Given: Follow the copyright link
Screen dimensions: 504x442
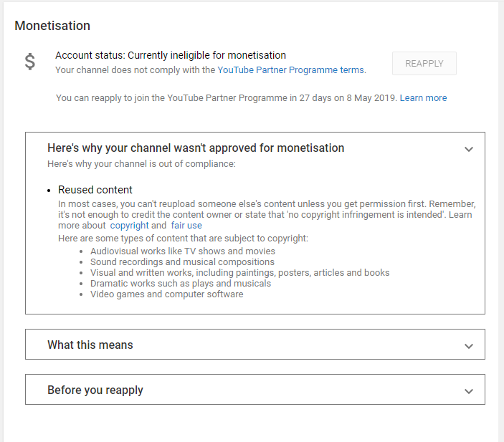Looking at the screenshot, I should (x=129, y=226).
